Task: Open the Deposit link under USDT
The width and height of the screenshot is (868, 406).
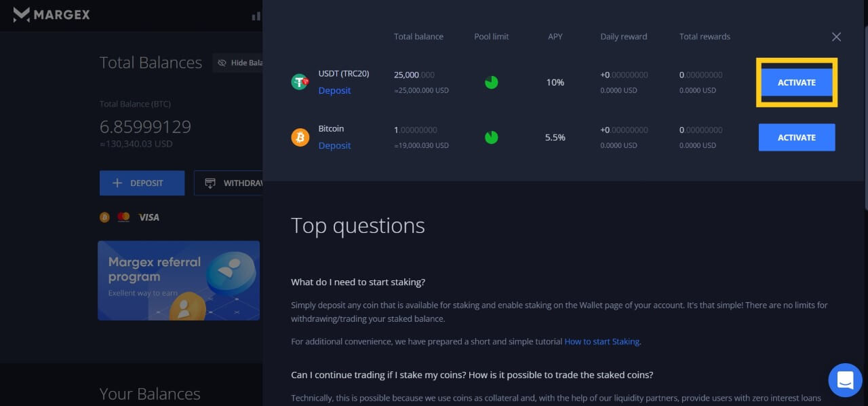Action: [x=334, y=91]
